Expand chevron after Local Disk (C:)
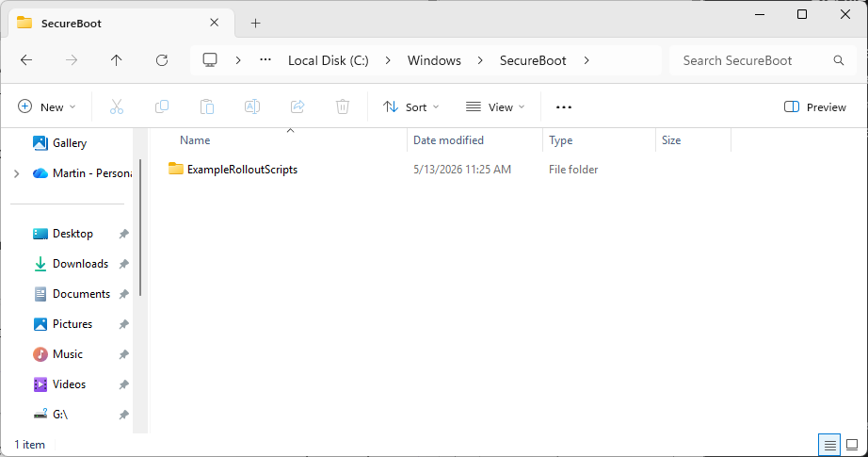The image size is (868, 457). [388, 60]
